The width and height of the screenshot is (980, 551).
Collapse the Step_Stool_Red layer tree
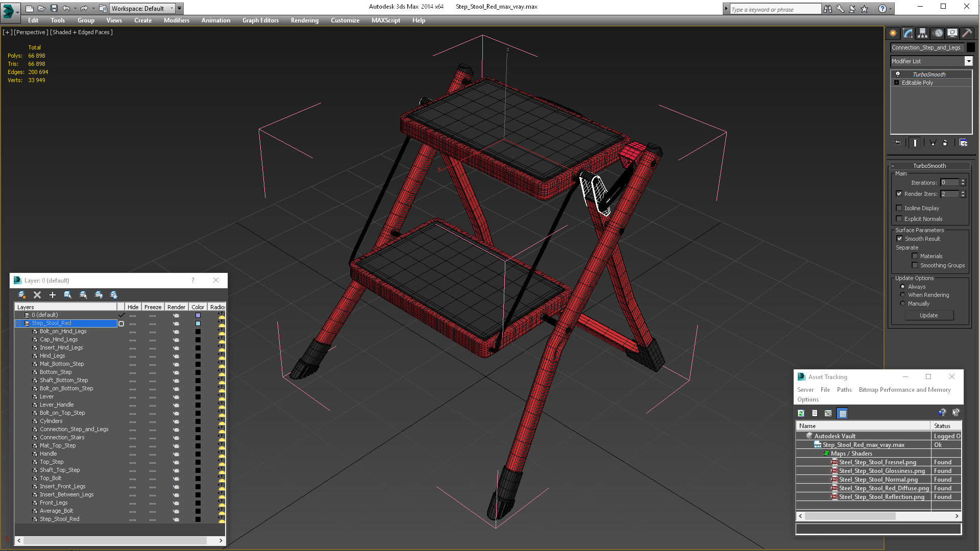coord(18,323)
